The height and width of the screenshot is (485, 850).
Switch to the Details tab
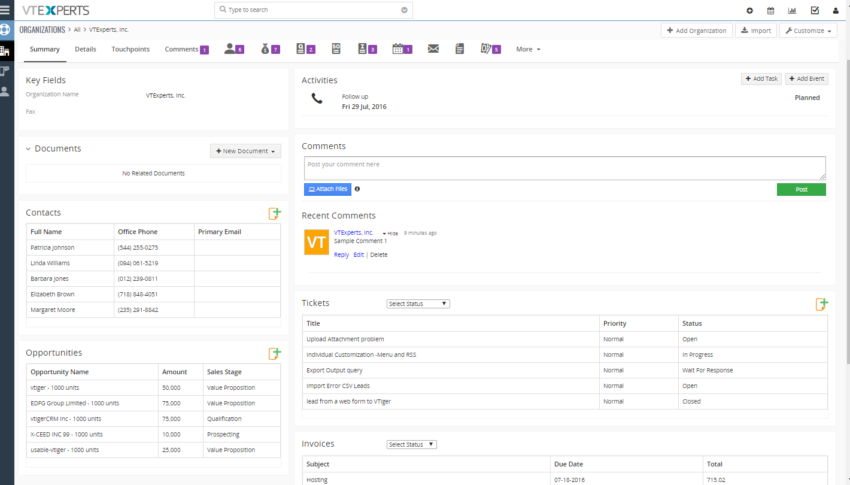click(x=85, y=49)
